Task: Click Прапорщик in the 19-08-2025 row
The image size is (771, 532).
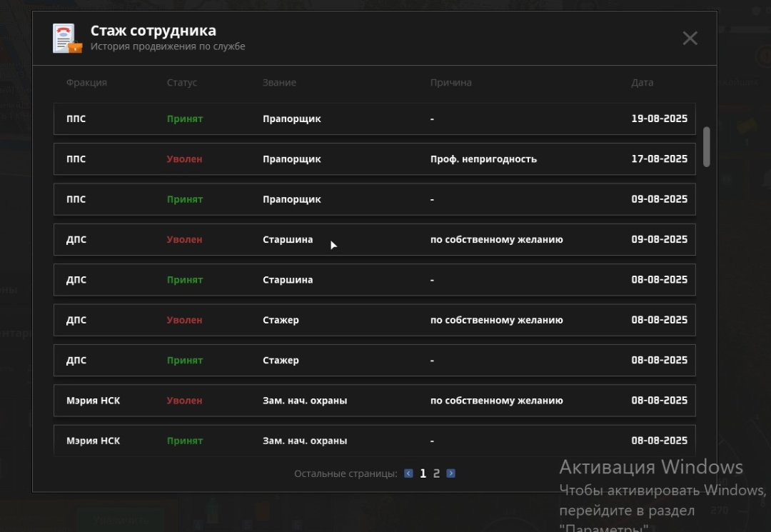Action: [291, 119]
